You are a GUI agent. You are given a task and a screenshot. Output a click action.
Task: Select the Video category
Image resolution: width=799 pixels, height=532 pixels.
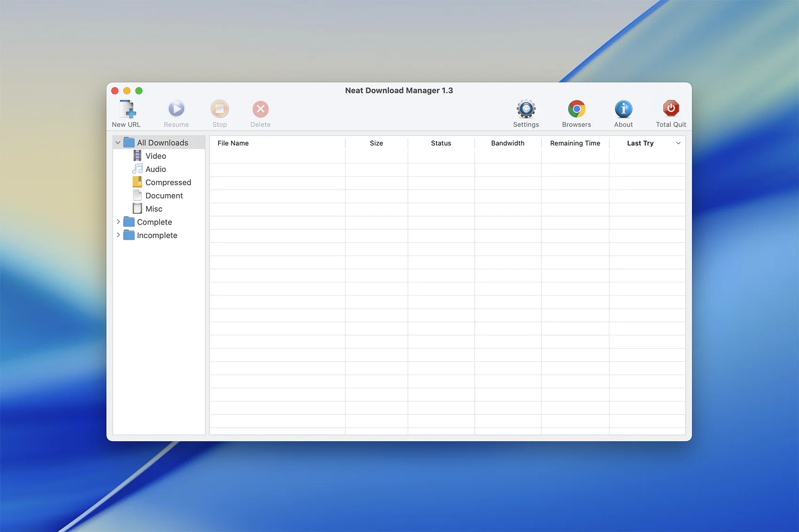coord(156,156)
